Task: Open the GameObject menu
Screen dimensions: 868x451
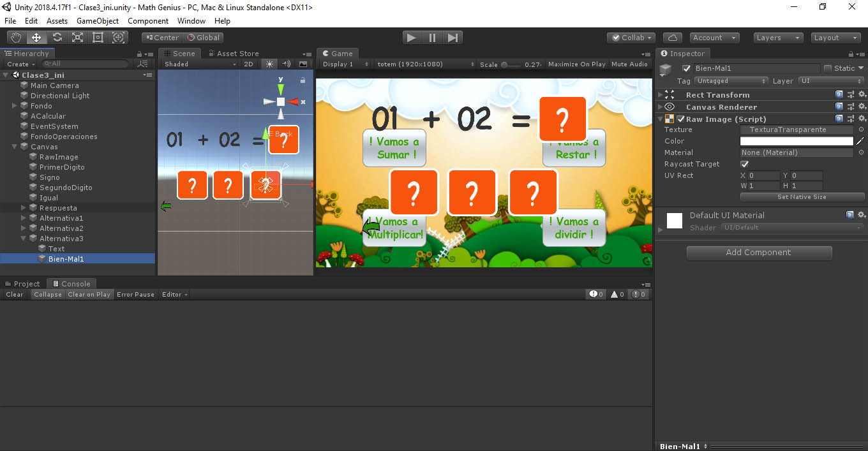Action: (98, 21)
